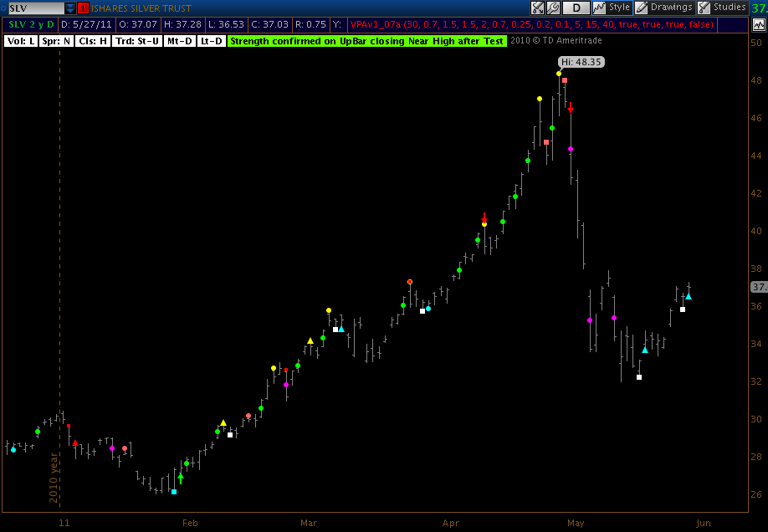
Task: Open the symbol selector dropdown arrow
Action: [x=70, y=8]
